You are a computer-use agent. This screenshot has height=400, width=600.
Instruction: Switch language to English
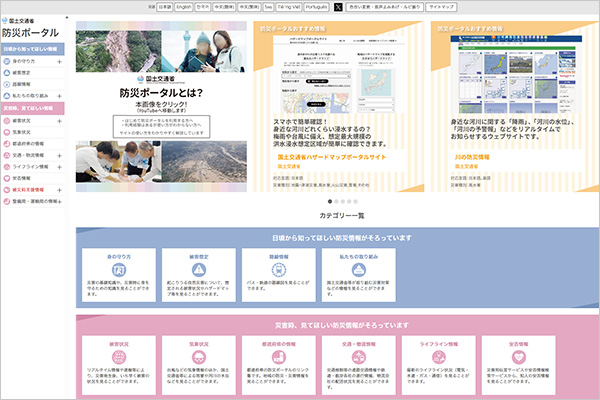tap(184, 7)
